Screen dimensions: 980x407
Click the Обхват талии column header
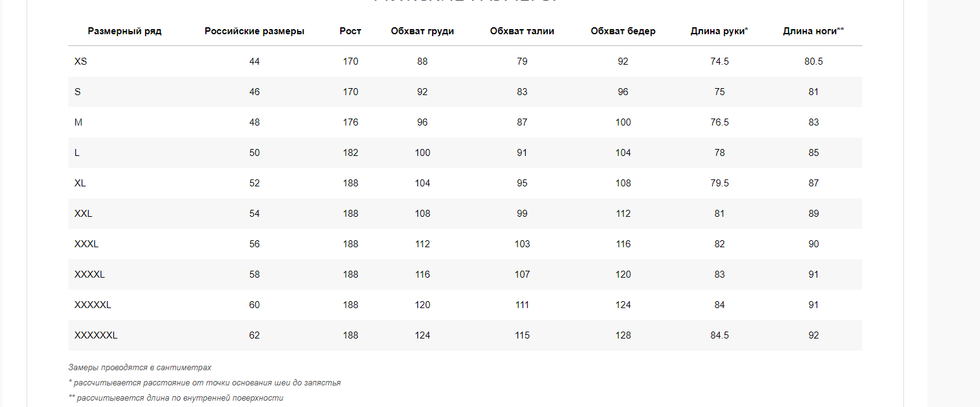coord(522,31)
